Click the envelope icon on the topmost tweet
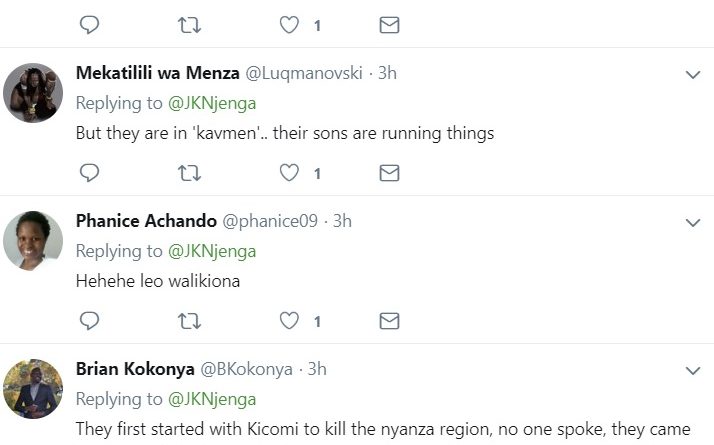 pos(389,25)
